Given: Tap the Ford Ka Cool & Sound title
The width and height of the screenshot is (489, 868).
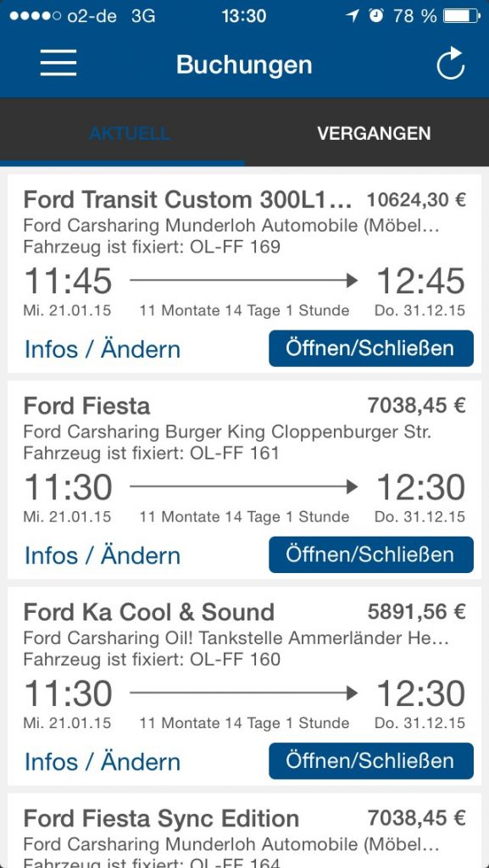Looking at the screenshot, I should pos(149,612).
